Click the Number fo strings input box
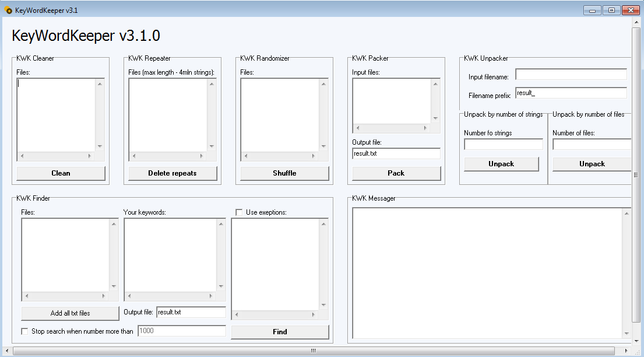Image resolution: width=644 pixels, height=357 pixels. coord(503,144)
